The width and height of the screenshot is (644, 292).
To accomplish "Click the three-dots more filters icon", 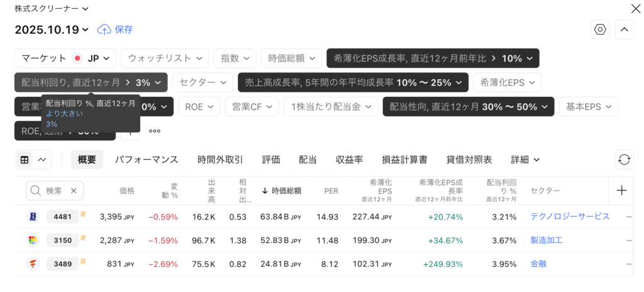I will tap(155, 131).
